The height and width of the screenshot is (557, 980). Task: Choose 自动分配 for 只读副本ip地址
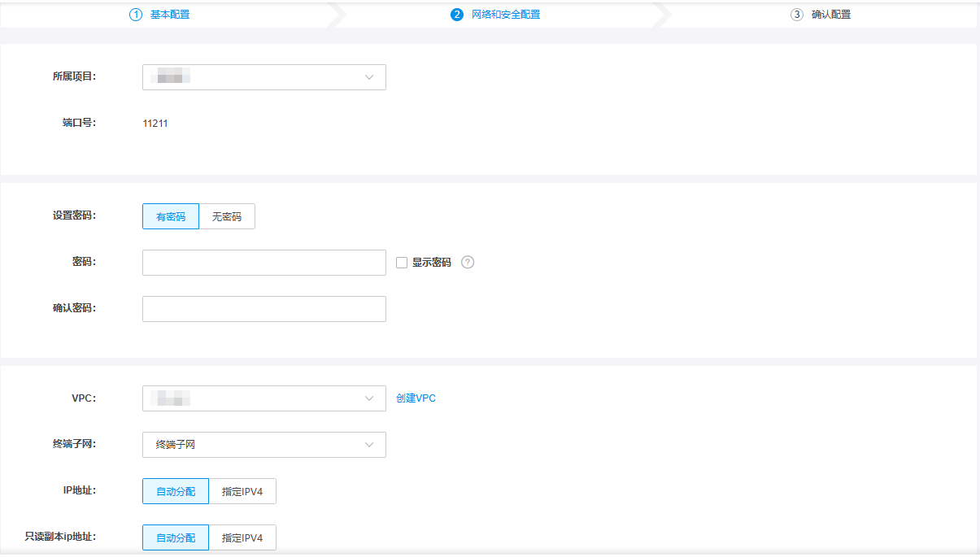(176, 537)
